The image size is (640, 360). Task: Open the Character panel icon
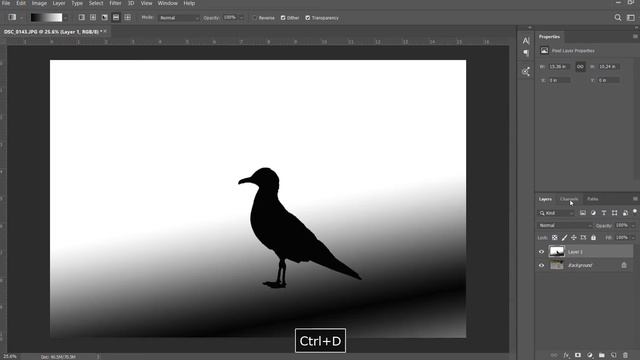click(526, 41)
